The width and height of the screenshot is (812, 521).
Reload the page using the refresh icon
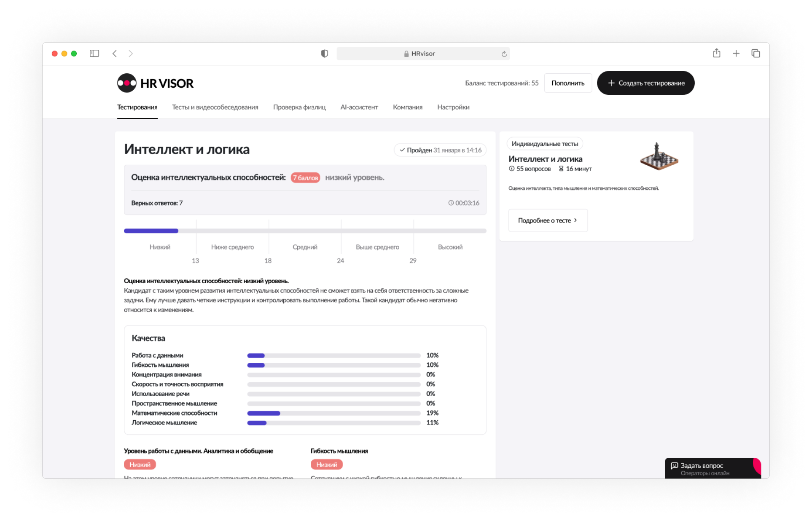pos(504,54)
